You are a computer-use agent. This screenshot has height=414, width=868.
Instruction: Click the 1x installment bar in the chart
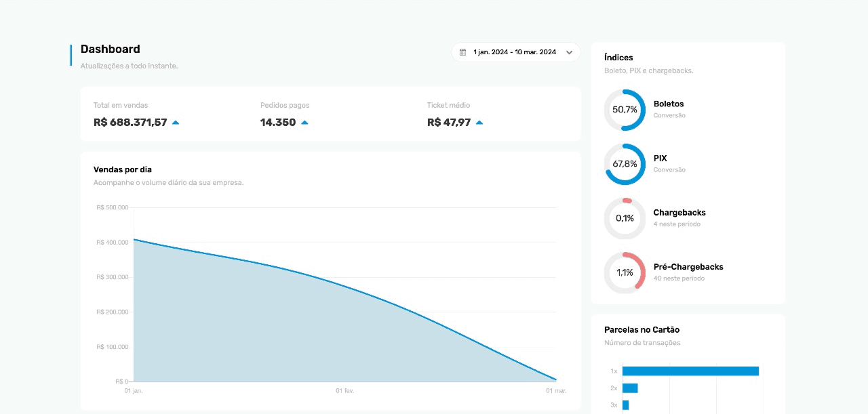click(690, 371)
